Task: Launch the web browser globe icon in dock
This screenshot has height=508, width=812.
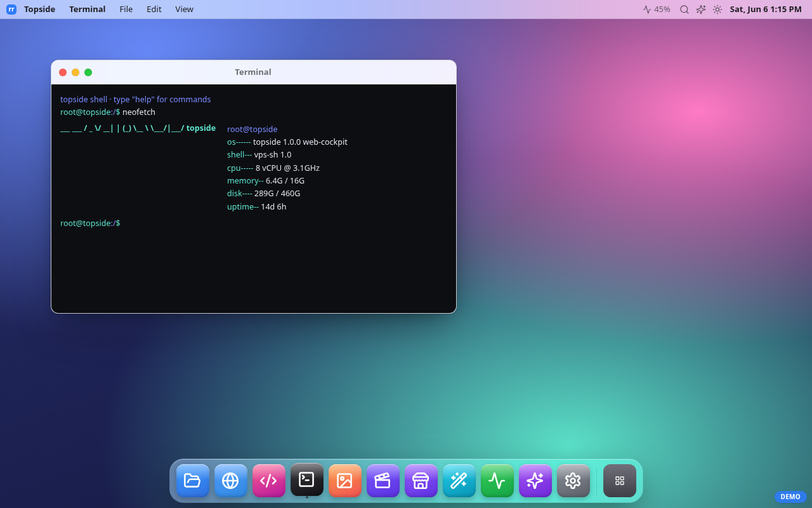Action: (x=231, y=481)
